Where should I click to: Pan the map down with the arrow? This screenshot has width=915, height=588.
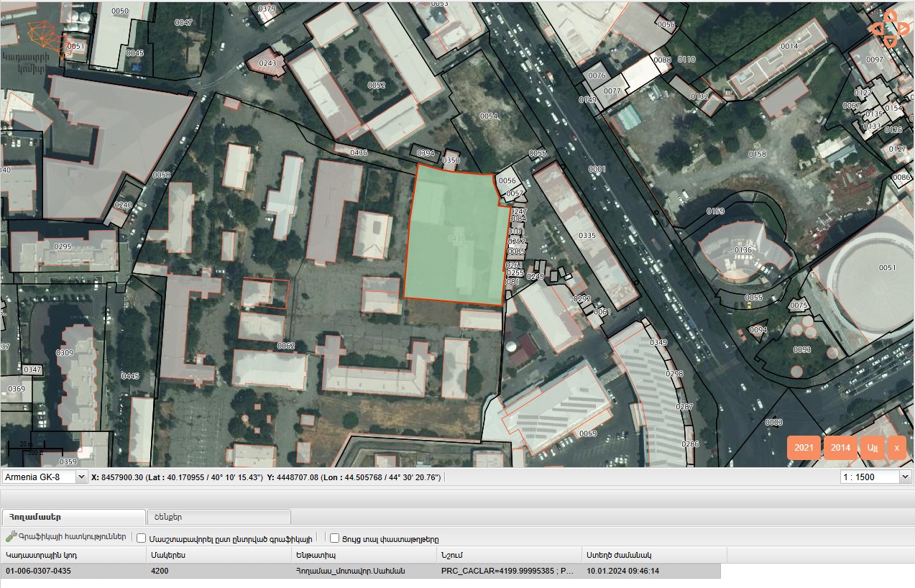(x=891, y=42)
